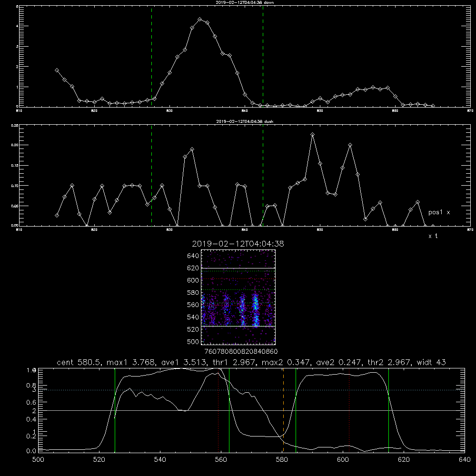The image size is (476, 476).
Task: Click the '500' y-axis label beside spectrogram
Action: (193, 341)
